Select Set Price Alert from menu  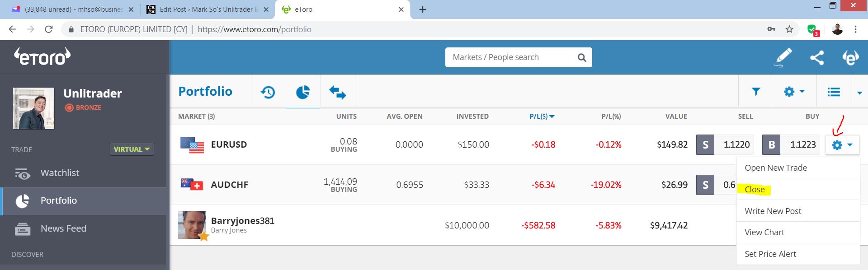point(798,254)
